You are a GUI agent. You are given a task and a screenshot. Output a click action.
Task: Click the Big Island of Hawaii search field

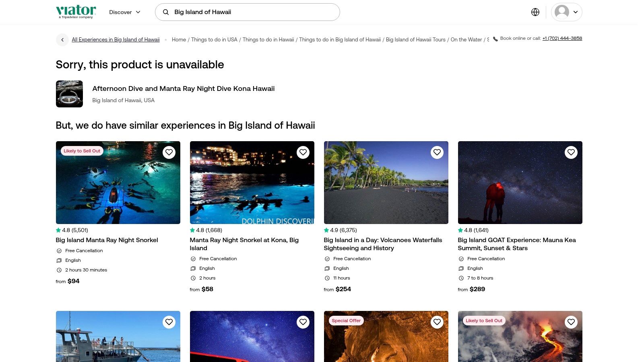[254, 12]
